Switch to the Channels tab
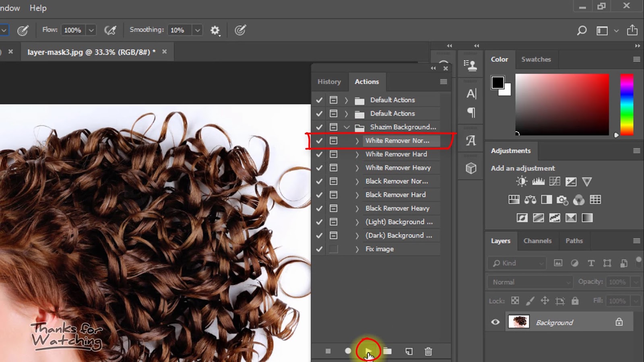Viewport: 644px width, 362px height. (537, 241)
